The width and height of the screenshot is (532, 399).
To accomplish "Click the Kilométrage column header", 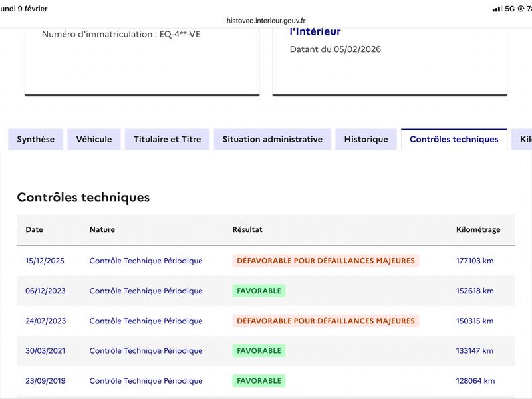I will tap(478, 229).
